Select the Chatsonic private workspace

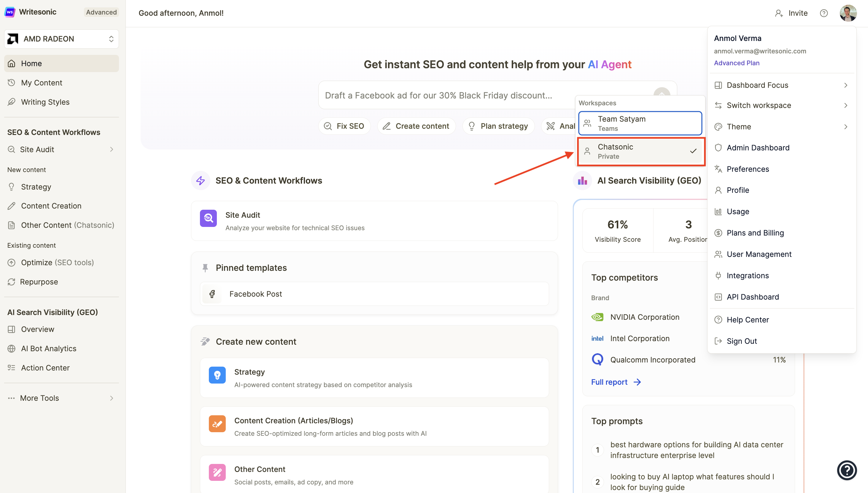pyautogui.click(x=640, y=151)
